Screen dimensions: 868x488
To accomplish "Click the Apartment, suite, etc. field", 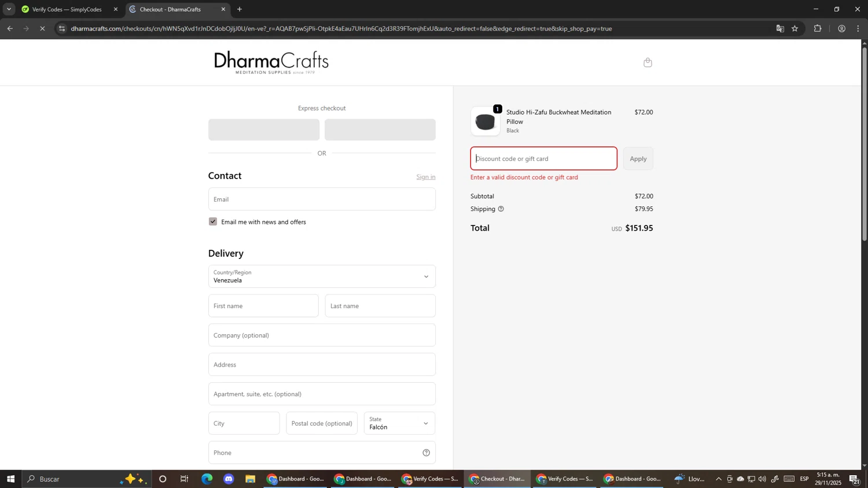I will [322, 394].
